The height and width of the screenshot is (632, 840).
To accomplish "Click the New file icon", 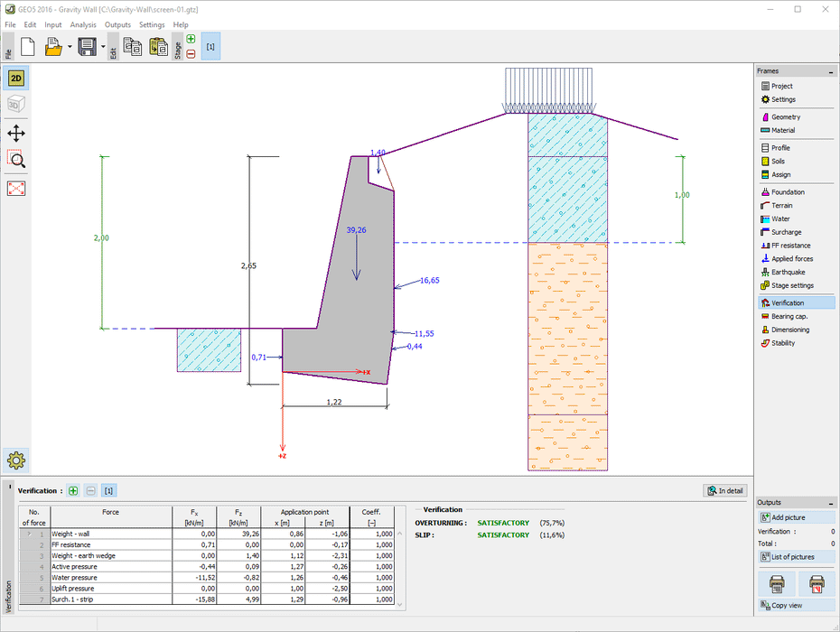I will coord(27,46).
